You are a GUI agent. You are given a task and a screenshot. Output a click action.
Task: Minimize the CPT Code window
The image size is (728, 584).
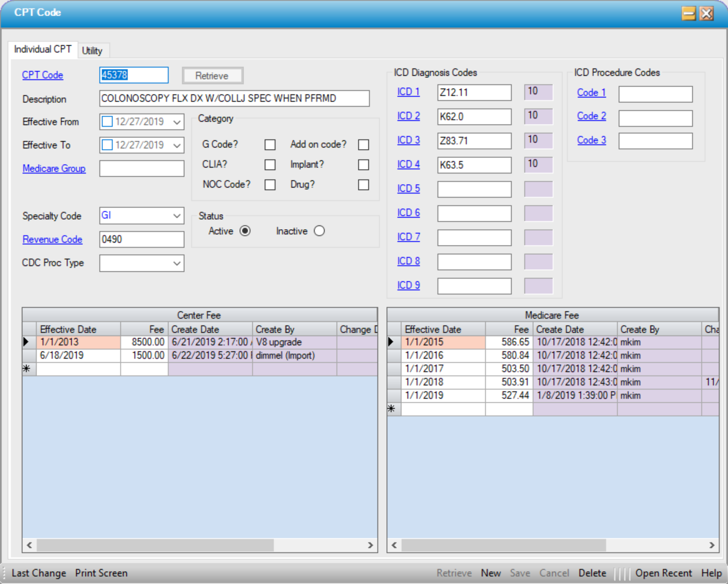coord(688,13)
